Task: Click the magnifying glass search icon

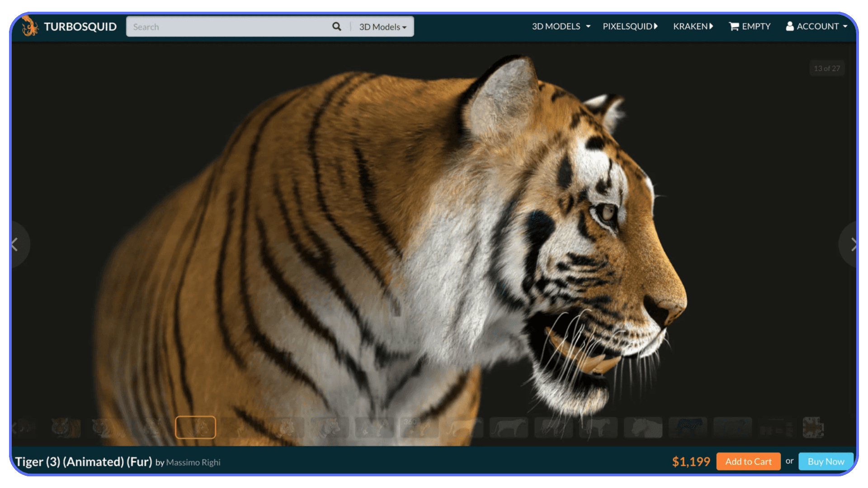Action: tap(337, 27)
